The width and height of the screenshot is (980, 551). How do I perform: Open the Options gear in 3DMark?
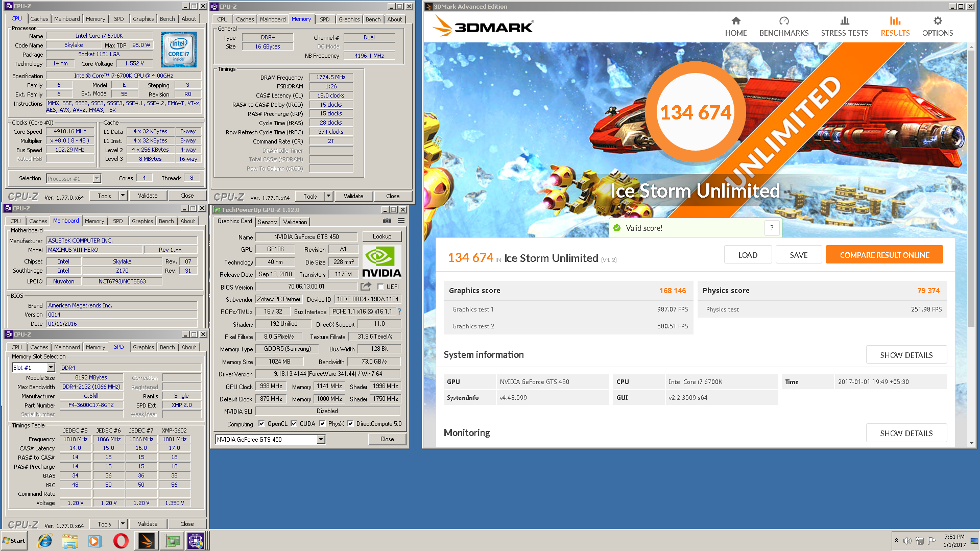pos(938,21)
